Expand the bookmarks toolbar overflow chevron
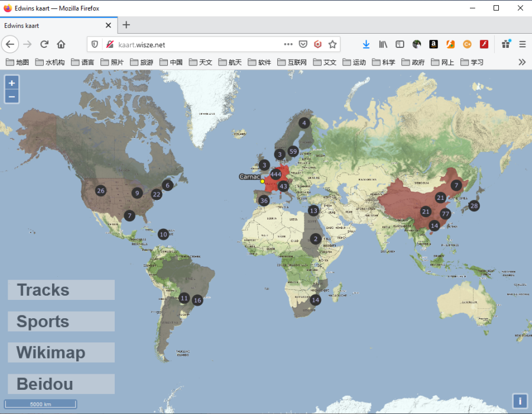This screenshot has width=532, height=414. [522, 62]
